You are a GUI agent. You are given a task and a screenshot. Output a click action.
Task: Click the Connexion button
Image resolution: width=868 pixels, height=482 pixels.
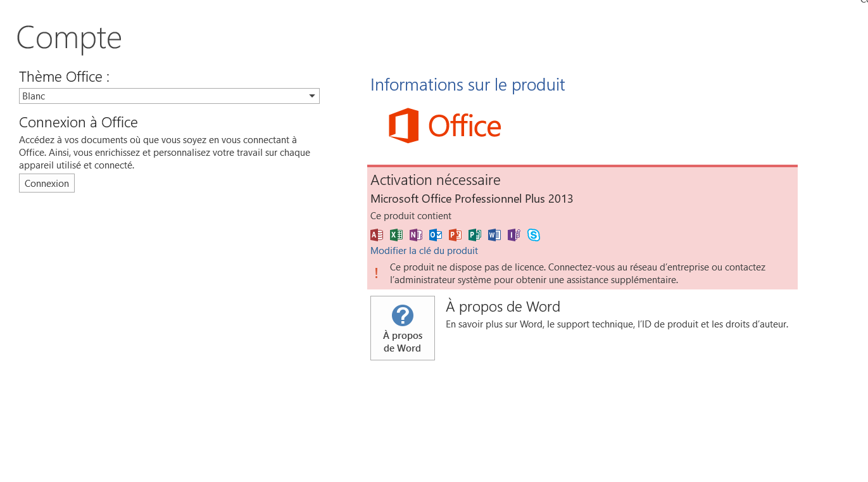[47, 183]
